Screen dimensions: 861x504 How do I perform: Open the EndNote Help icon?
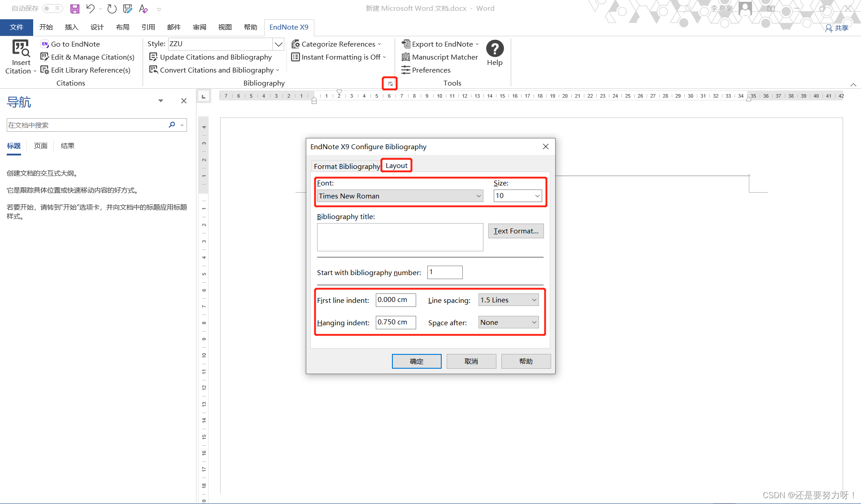tap(495, 49)
